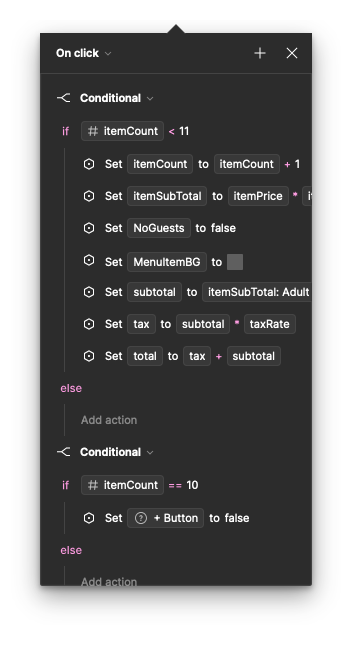This screenshot has width=363, height=655.
Task: Click the gray MenuItemBG color swatch
Action: click(235, 262)
